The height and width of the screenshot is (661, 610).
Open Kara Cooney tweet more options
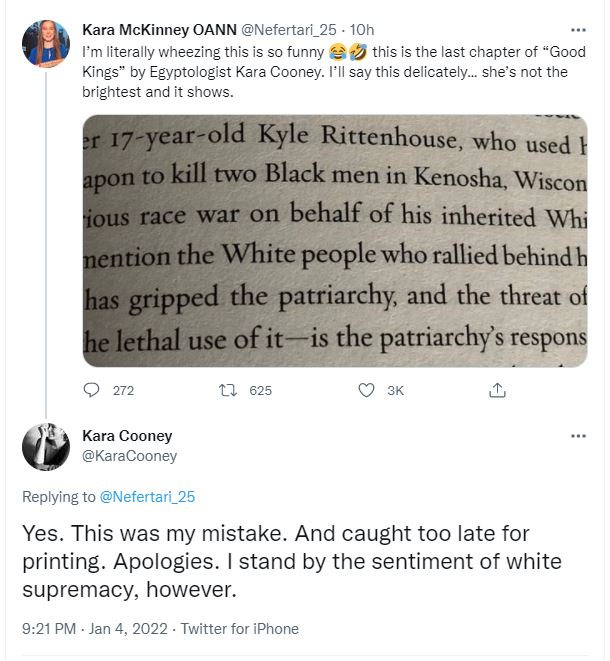(578, 436)
